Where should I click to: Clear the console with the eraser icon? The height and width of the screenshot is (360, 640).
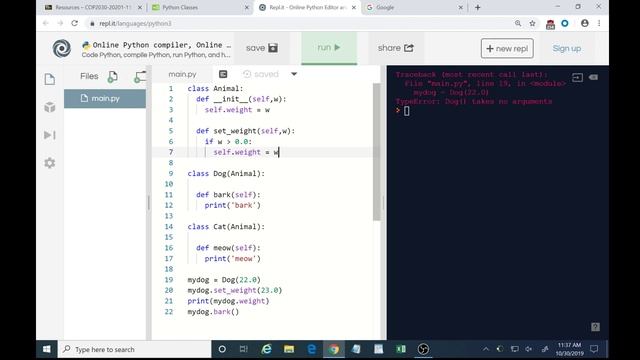pos(593,78)
